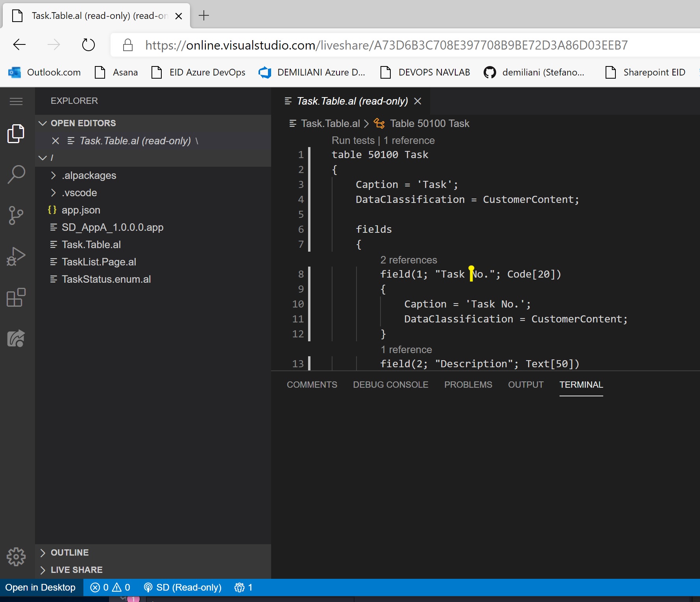This screenshot has height=602, width=700.
Task: Open the Live Share activity icon
Action: (16, 338)
